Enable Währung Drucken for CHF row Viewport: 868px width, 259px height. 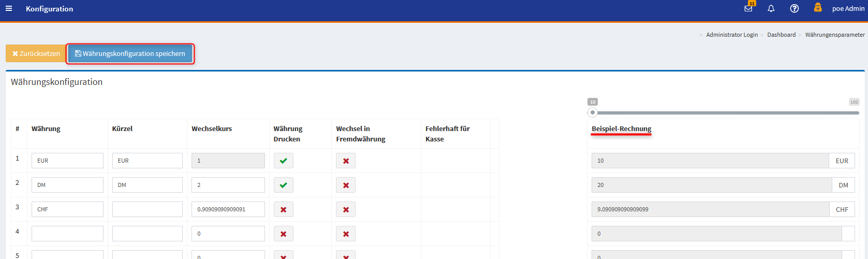click(283, 210)
